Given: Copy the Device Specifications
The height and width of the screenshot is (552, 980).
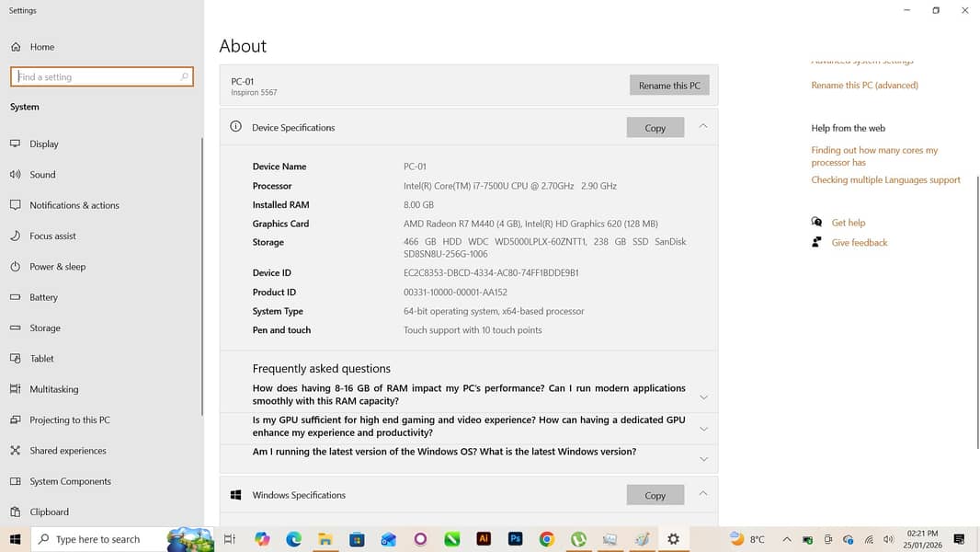Looking at the screenshot, I should pyautogui.click(x=655, y=128).
